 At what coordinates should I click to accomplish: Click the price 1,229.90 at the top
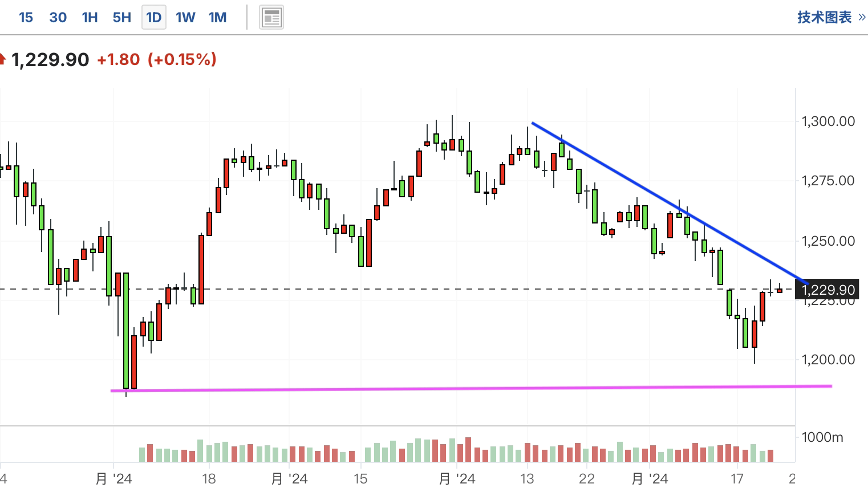(50, 59)
